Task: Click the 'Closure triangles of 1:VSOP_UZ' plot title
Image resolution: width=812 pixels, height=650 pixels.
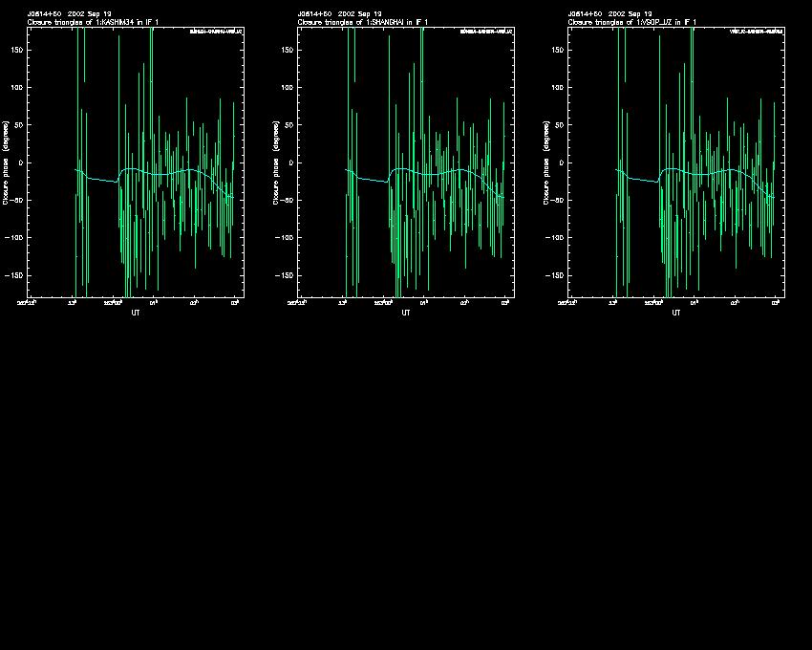Action: click(631, 22)
